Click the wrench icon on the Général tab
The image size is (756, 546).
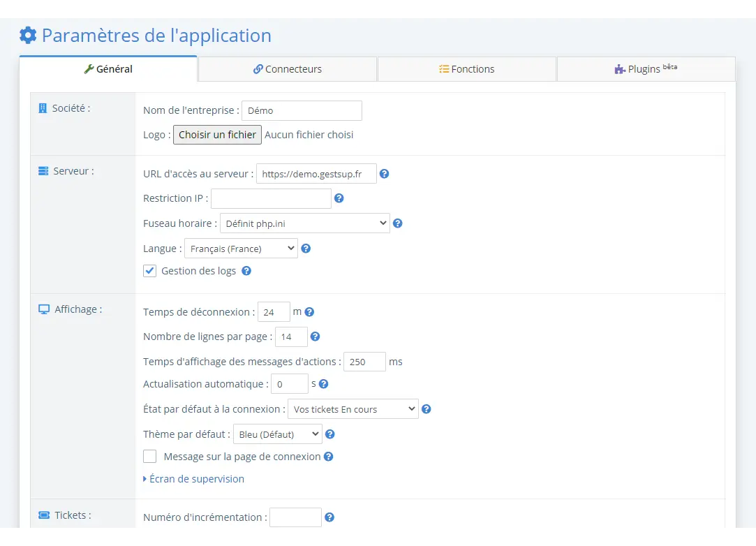89,69
